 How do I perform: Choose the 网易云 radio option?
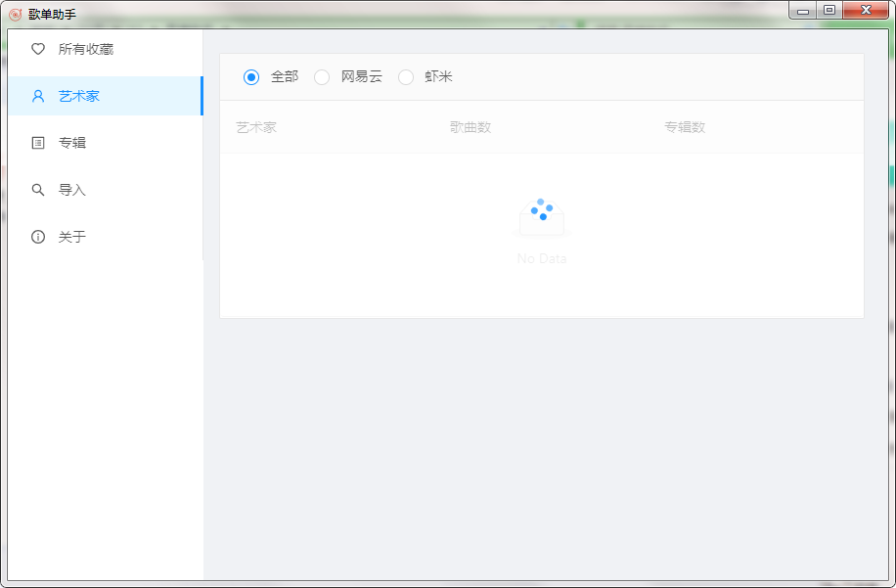click(322, 77)
